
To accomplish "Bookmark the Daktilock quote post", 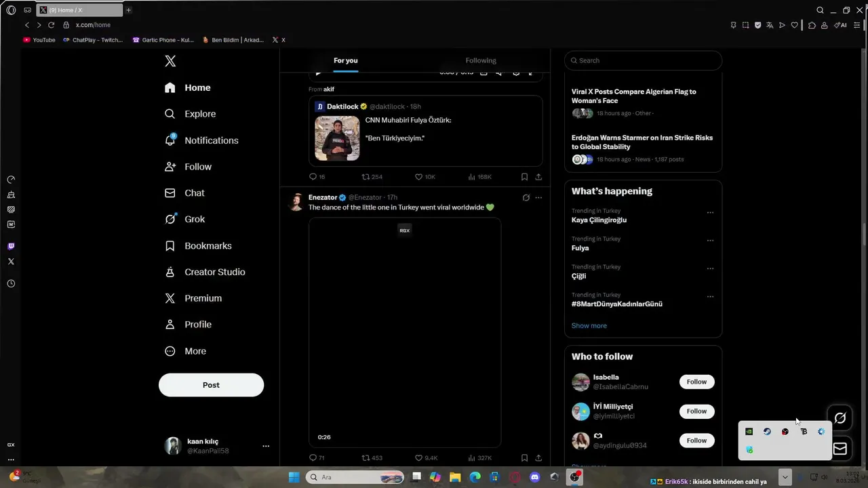I will click(524, 177).
